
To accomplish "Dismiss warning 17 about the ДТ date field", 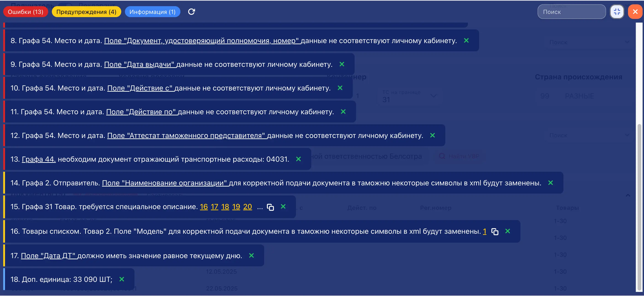I will point(251,255).
